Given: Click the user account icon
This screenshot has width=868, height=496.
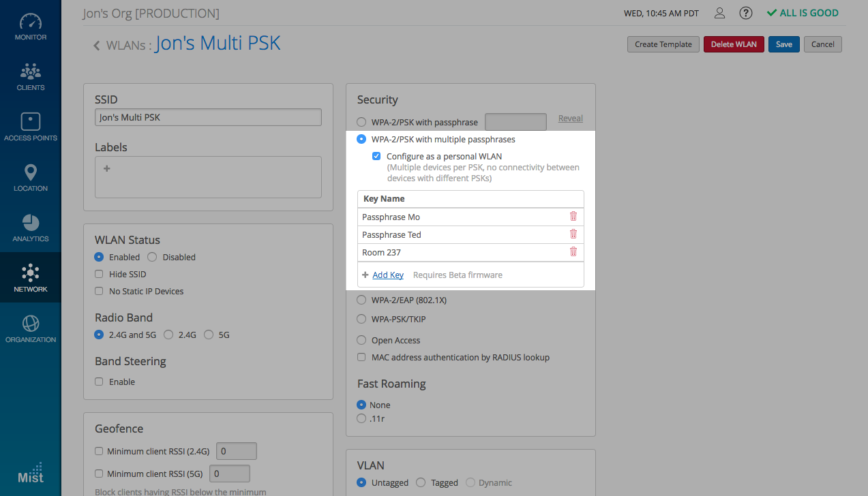Looking at the screenshot, I should (x=719, y=13).
